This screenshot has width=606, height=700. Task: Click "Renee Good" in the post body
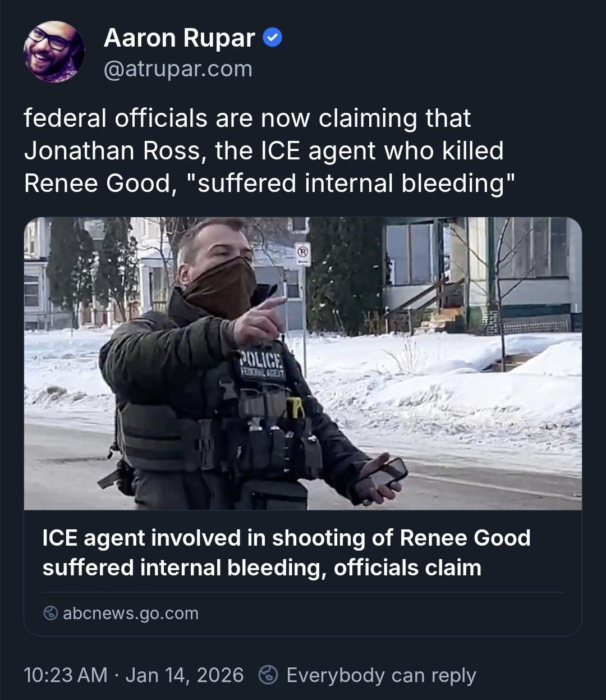97,184
